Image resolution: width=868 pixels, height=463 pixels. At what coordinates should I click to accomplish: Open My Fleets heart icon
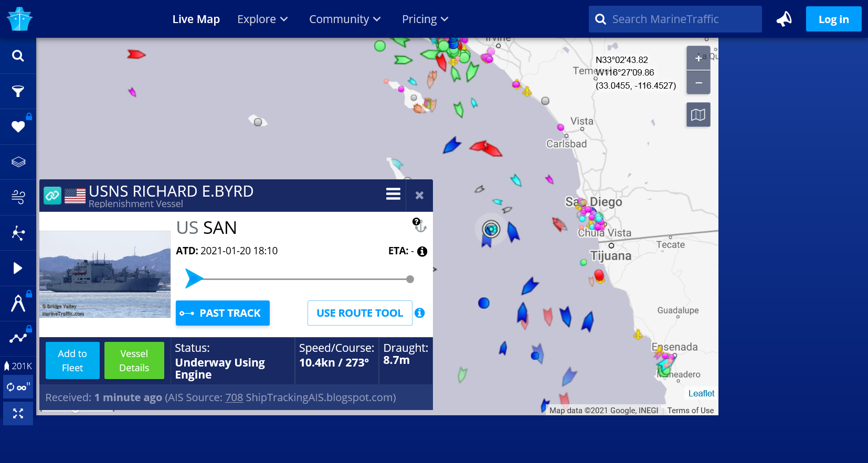[x=18, y=126]
